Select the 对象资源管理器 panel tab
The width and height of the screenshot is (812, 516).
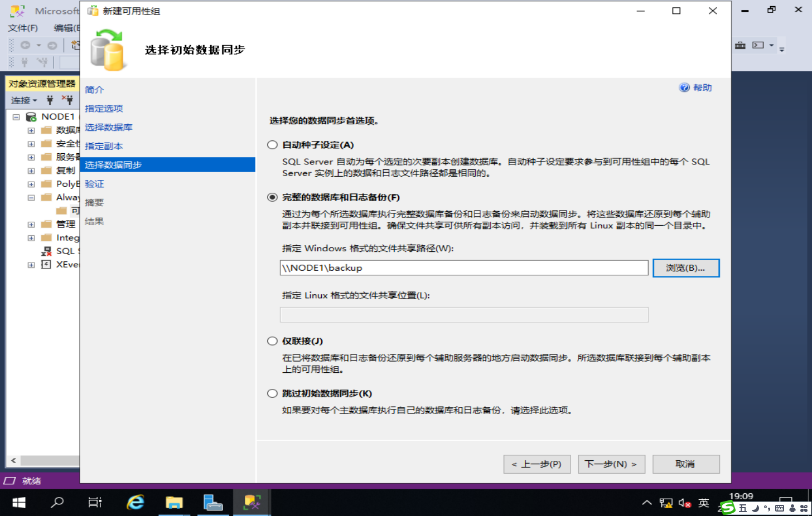pos(42,84)
